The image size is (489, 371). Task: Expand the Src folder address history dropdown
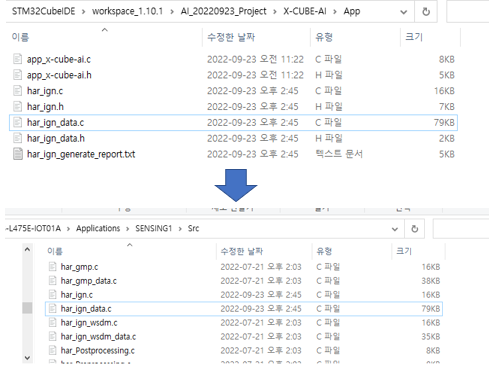395,229
